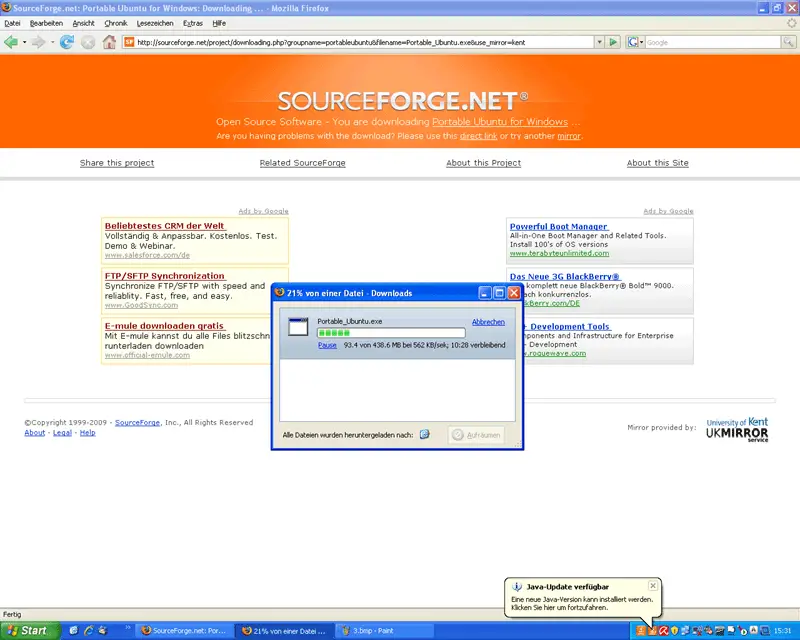Open the footer Legal link
800x640 pixels.
click(x=62, y=432)
